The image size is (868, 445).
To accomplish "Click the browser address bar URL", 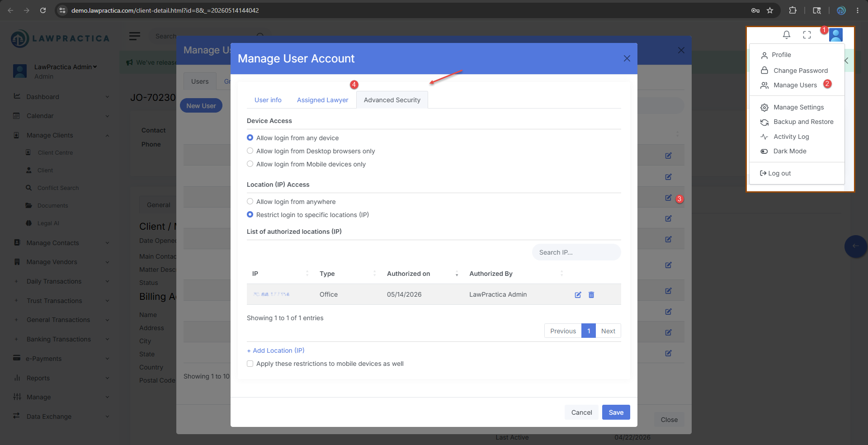I will click(165, 10).
